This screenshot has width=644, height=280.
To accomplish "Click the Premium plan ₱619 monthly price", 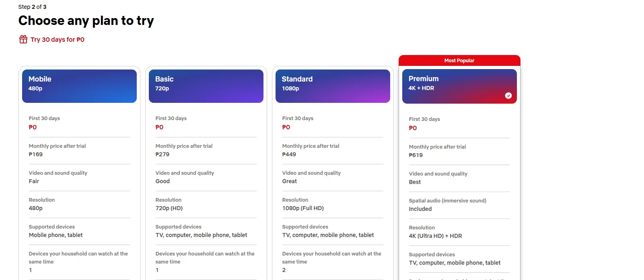I will coord(416,155).
